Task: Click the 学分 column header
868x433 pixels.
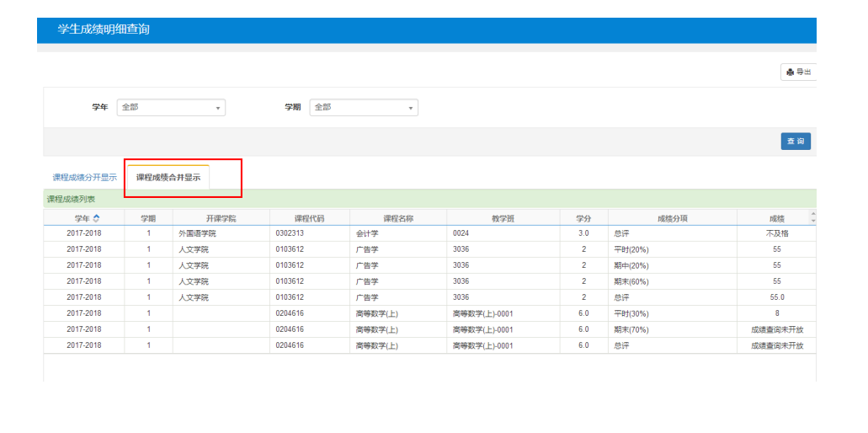Action: pyautogui.click(x=583, y=218)
